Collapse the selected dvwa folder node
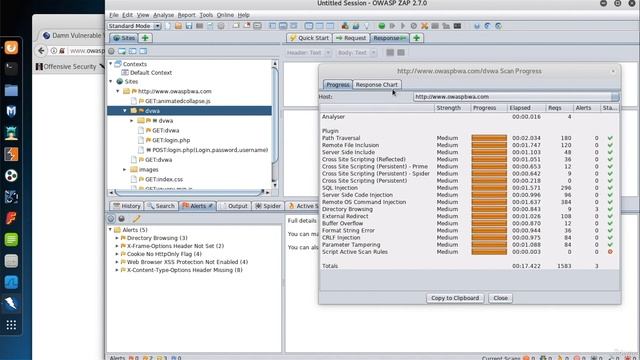The height and width of the screenshot is (360, 640). 125,111
